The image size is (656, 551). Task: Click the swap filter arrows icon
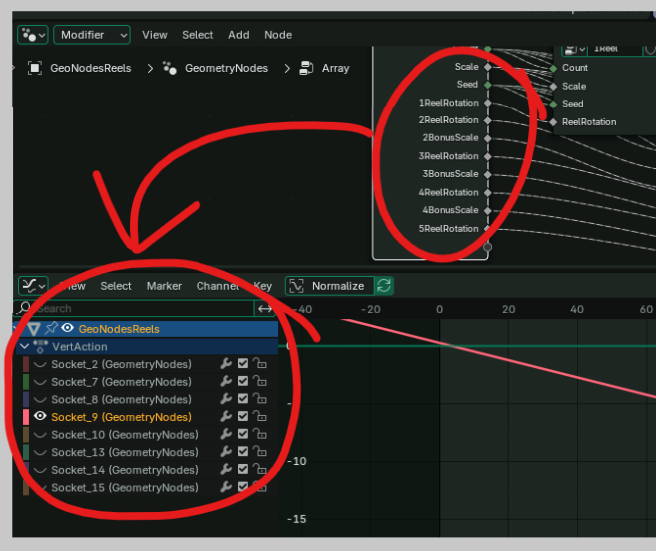265,309
